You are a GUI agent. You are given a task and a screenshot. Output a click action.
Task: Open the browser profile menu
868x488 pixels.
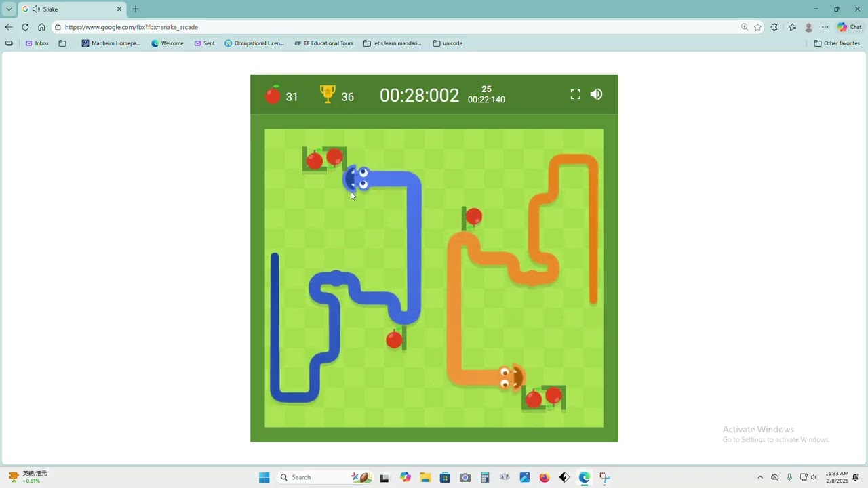[808, 27]
